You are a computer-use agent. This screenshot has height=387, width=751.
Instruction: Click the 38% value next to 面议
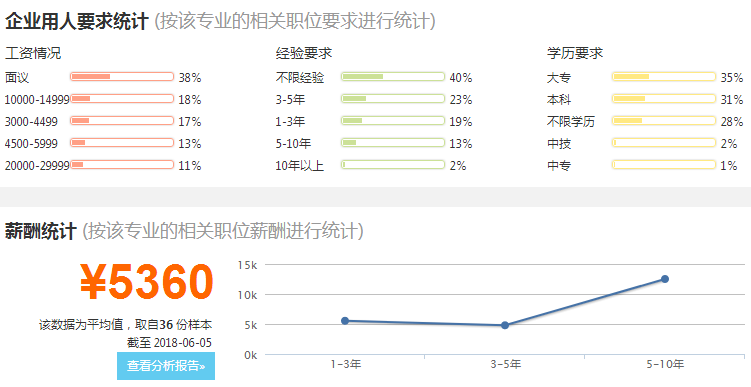coord(190,78)
